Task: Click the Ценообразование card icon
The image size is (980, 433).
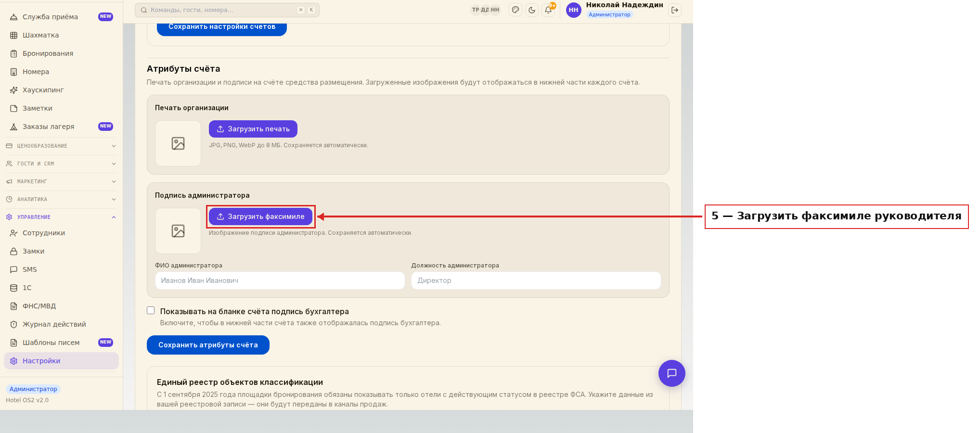Action: pyautogui.click(x=9, y=146)
